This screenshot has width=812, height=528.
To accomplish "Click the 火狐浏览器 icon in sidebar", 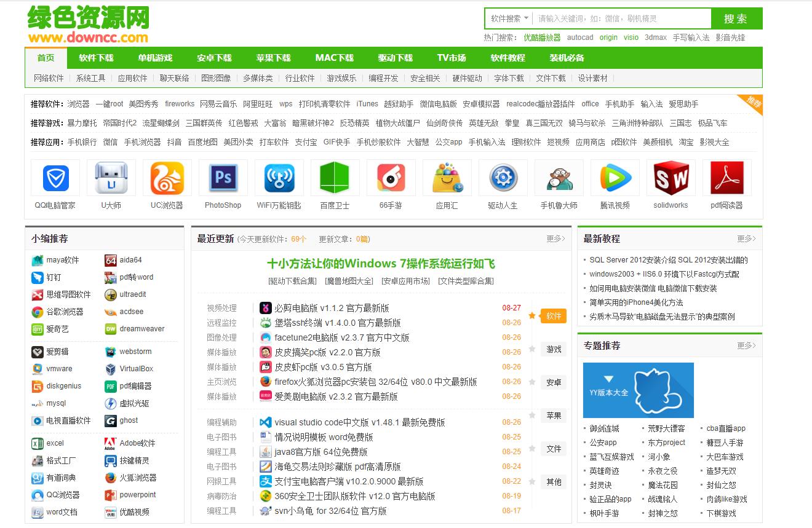I will (111, 478).
